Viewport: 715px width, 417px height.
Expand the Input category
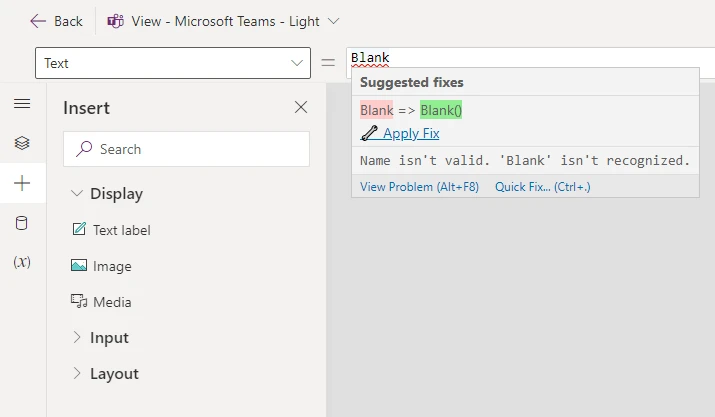point(77,338)
